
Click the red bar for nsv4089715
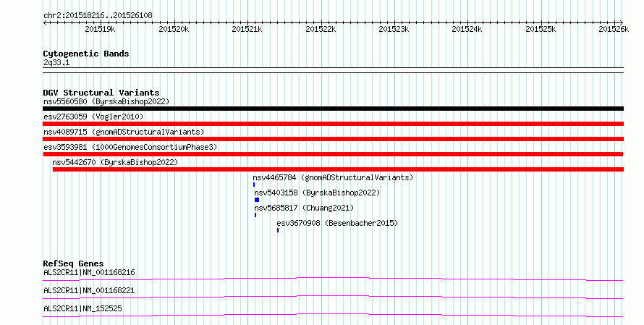click(x=333, y=139)
